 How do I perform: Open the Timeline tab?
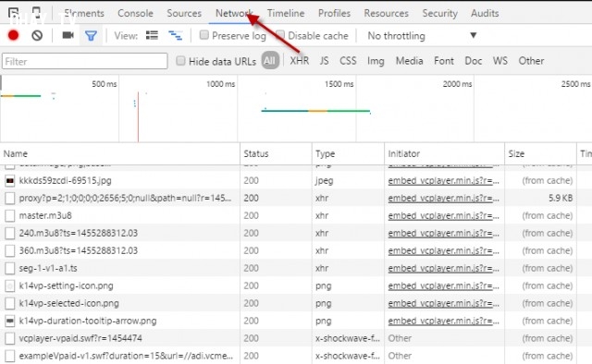[286, 13]
